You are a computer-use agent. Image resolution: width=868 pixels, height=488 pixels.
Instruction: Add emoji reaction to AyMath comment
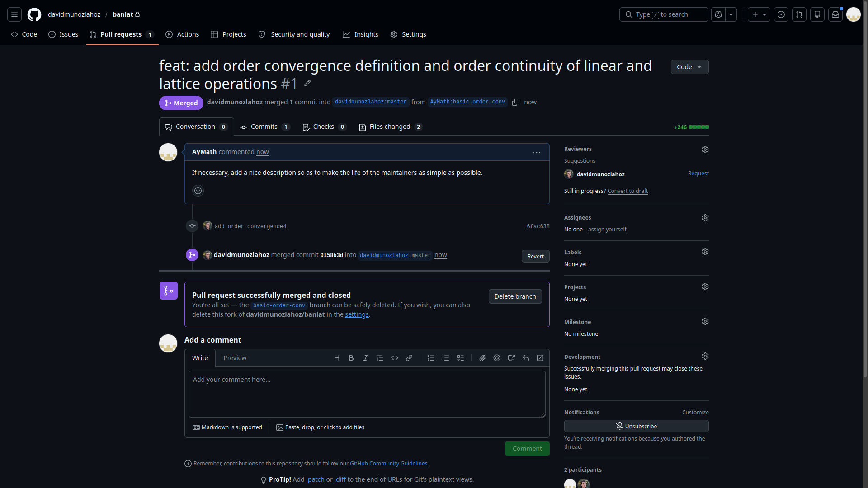(x=198, y=191)
